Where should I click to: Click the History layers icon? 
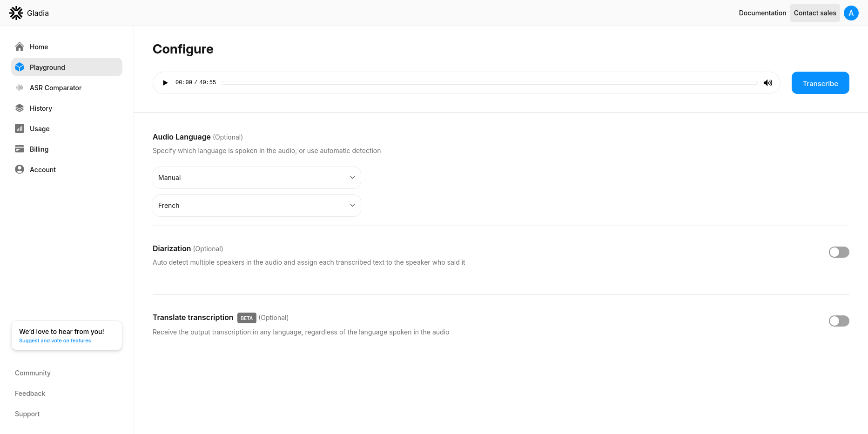point(20,108)
